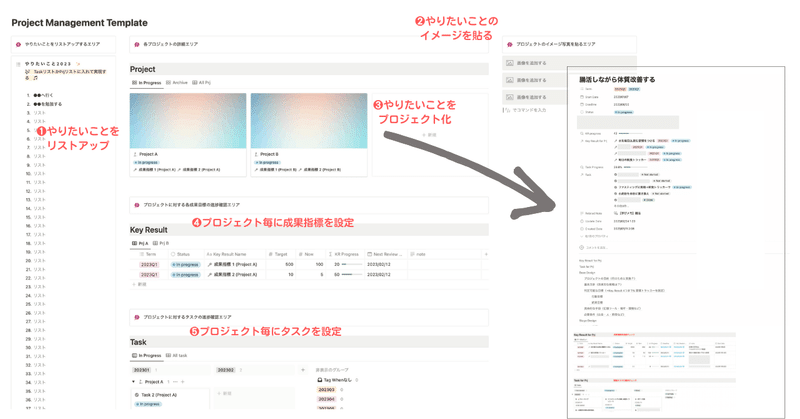800x419 pixels.
Task: Click the add column plus in Key Result table
Action: point(486,254)
